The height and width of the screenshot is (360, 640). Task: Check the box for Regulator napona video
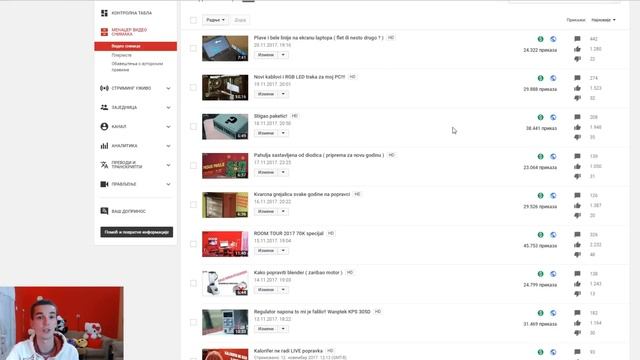(x=193, y=322)
